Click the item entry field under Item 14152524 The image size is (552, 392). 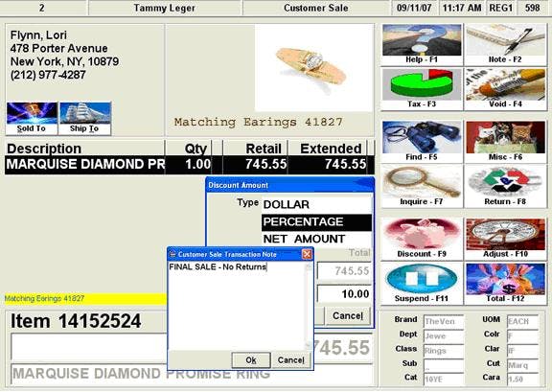click(x=89, y=347)
